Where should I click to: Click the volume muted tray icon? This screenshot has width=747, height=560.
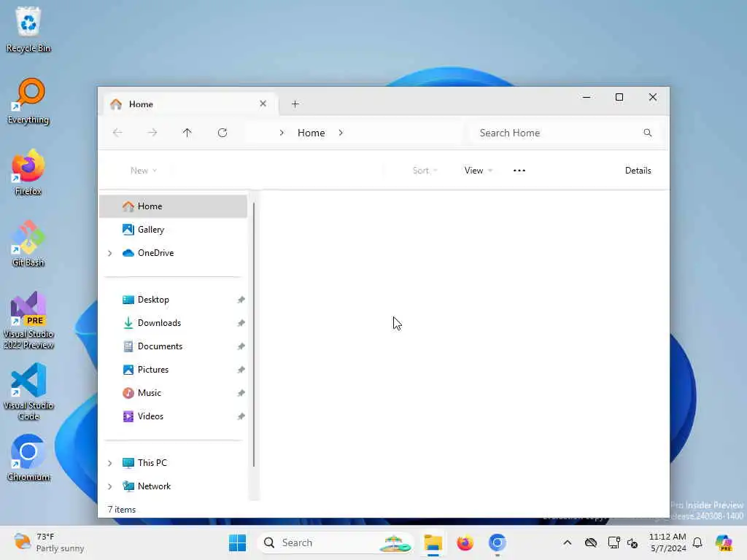632,542
